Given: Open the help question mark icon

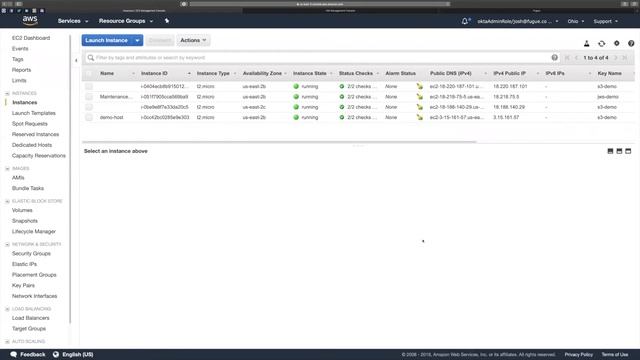Looking at the screenshot, I should click(631, 43).
